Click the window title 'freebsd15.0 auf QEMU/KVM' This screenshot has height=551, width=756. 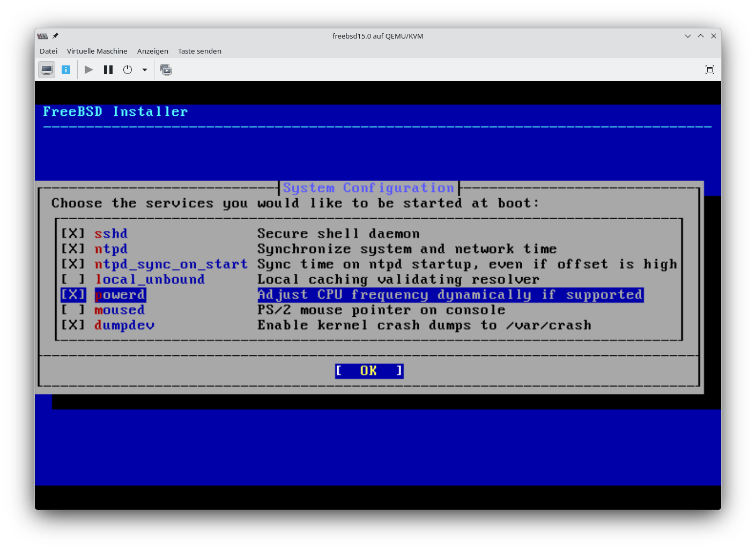point(378,36)
